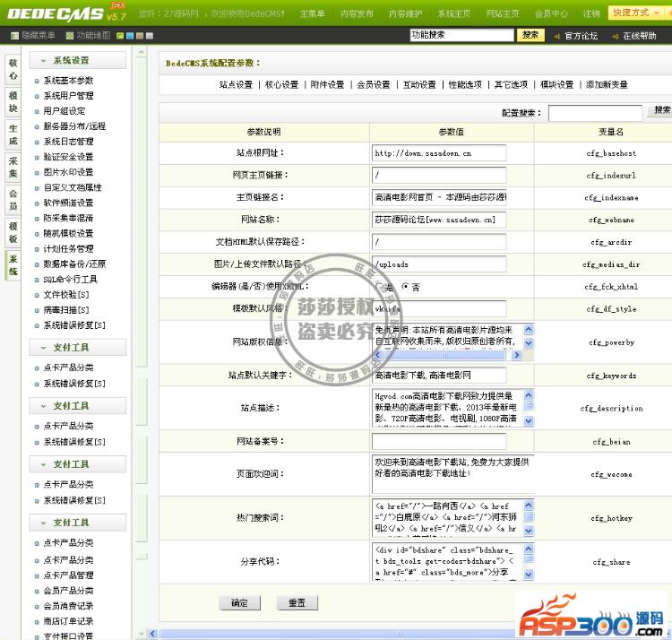Open 系统用户管理 in sidebar
This screenshot has height=640, width=672.
[68, 96]
